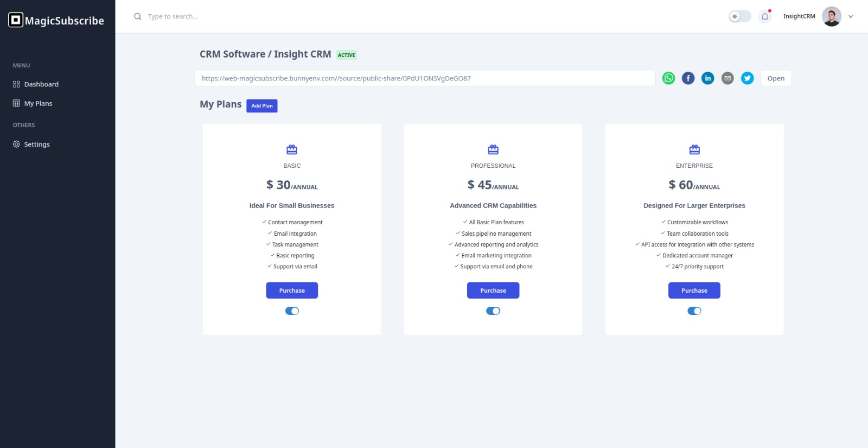Click the Settings gear icon
Viewport: 868px width, 448px height.
click(16, 144)
